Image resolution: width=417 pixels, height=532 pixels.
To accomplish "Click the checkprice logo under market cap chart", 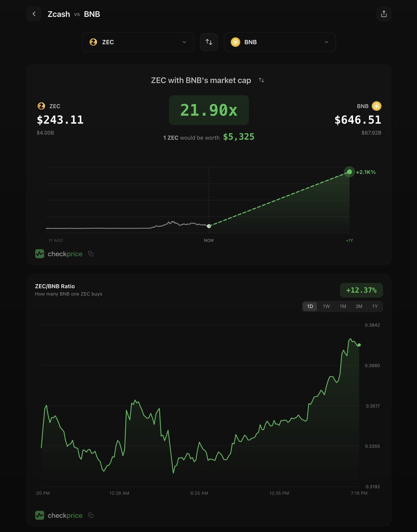I will click(59, 254).
